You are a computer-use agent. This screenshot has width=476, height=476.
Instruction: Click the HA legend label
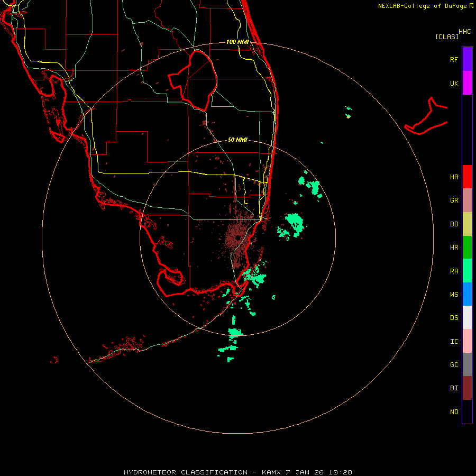[454, 177]
